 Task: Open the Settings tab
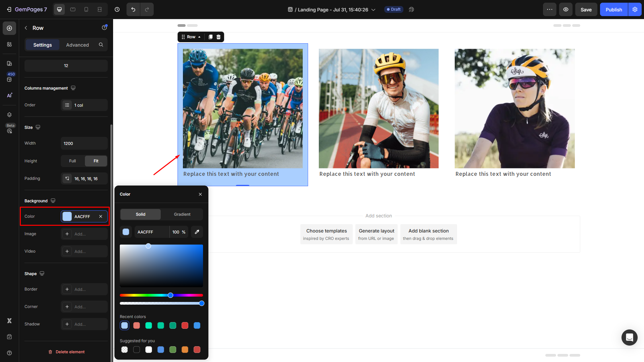pos(43,45)
